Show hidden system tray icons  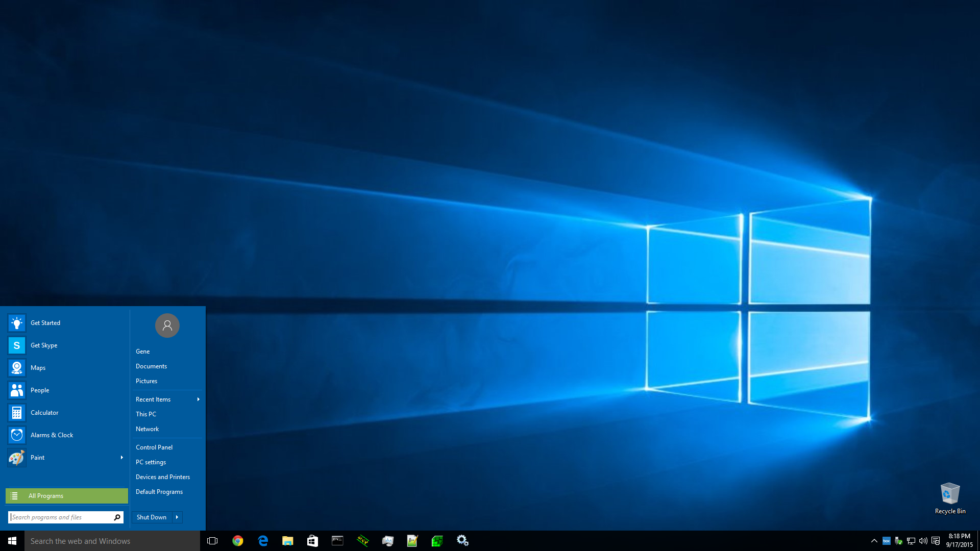[874, 541]
